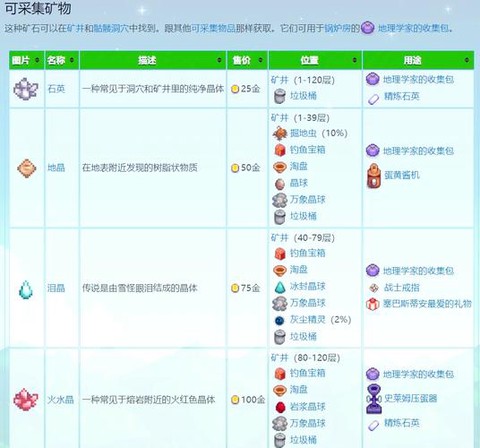The height and width of the screenshot is (448, 480).
Task: Sort table by 图片 column arrows
Action: 37,60
